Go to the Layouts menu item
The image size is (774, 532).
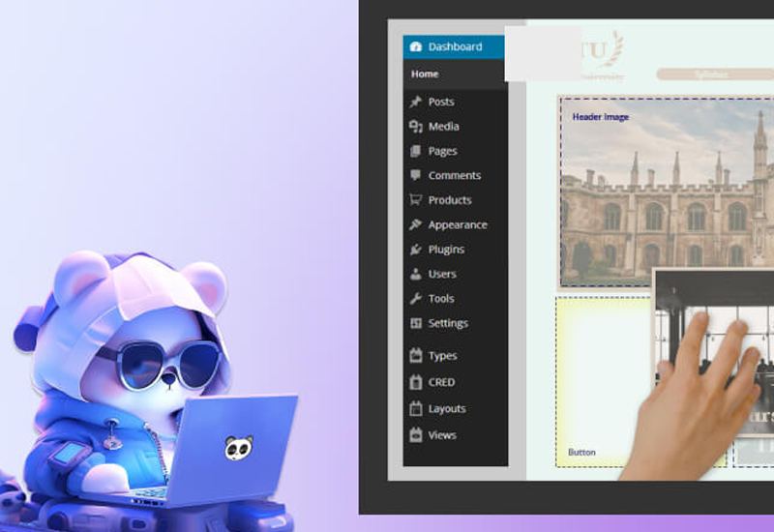[446, 409]
